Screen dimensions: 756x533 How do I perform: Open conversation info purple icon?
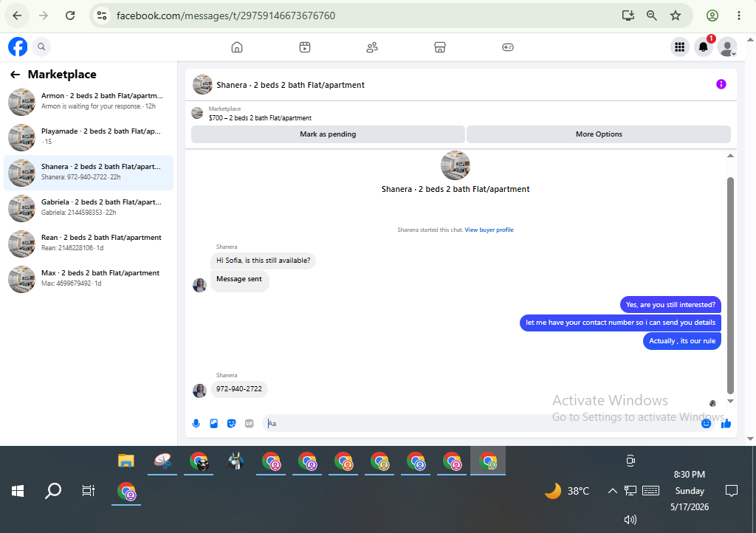(721, 84)
